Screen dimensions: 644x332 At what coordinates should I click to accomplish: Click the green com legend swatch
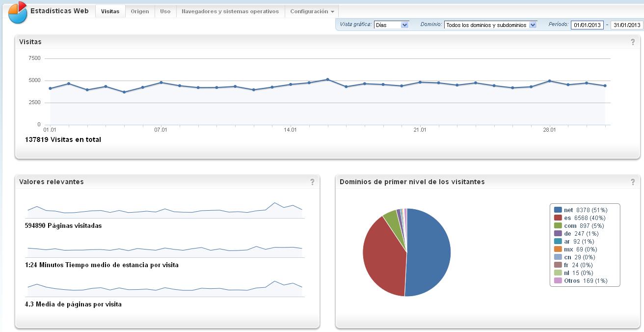click(558, 225)
